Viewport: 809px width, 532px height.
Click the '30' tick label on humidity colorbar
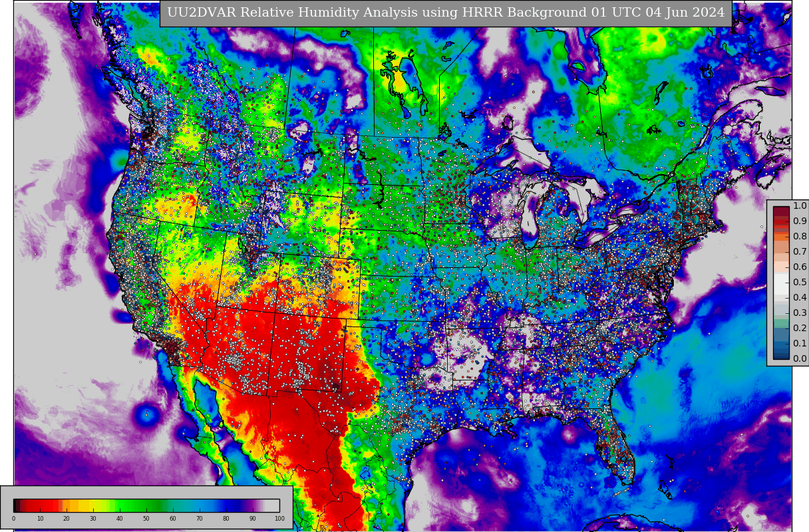click(93, 518)
